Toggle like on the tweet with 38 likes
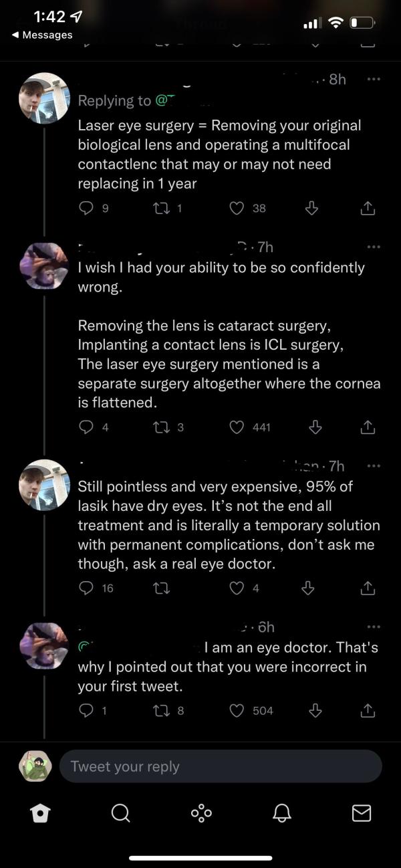 tap(237, 208)
